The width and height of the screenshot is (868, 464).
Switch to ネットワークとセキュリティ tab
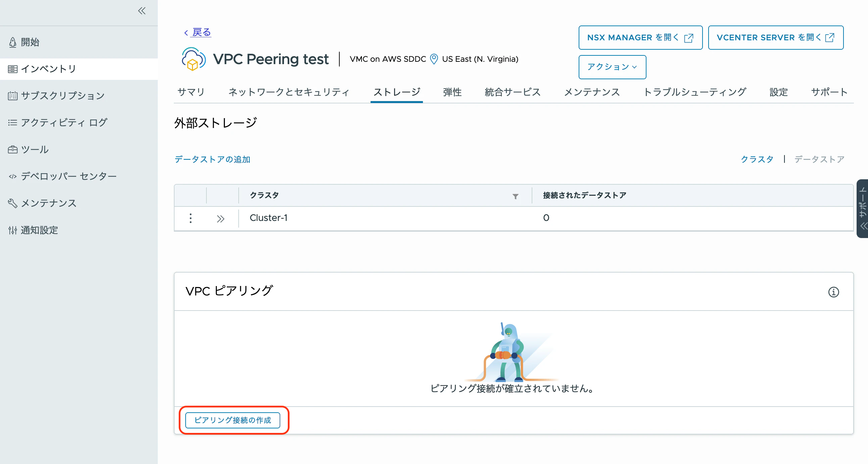tap(289, 92)
